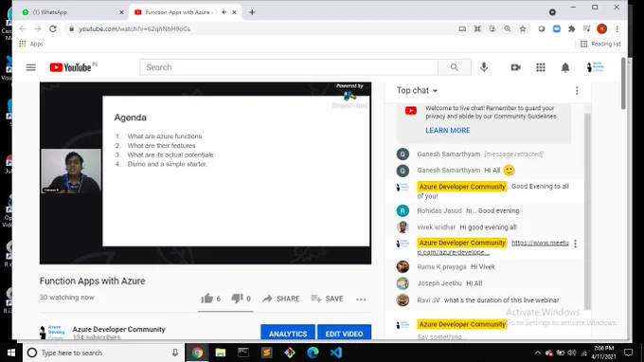644x362 pixels.
Task: Open the Windows notification center
Action: [x=629, y=353]
